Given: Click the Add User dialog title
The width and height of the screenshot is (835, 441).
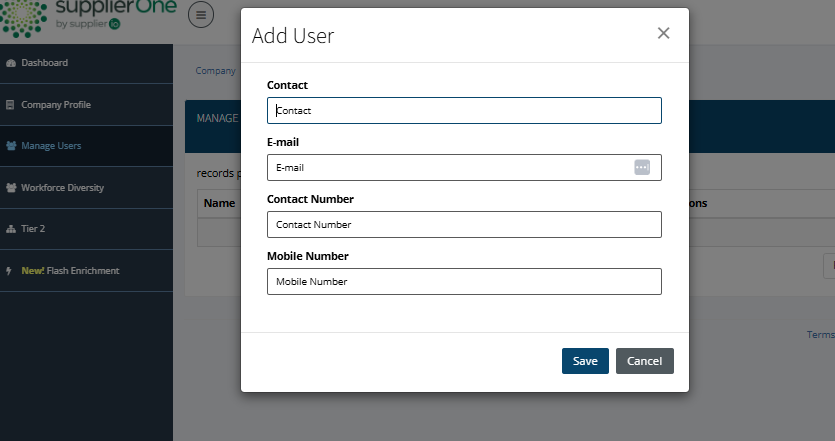Looking at the screenshot, I should 293,36.
